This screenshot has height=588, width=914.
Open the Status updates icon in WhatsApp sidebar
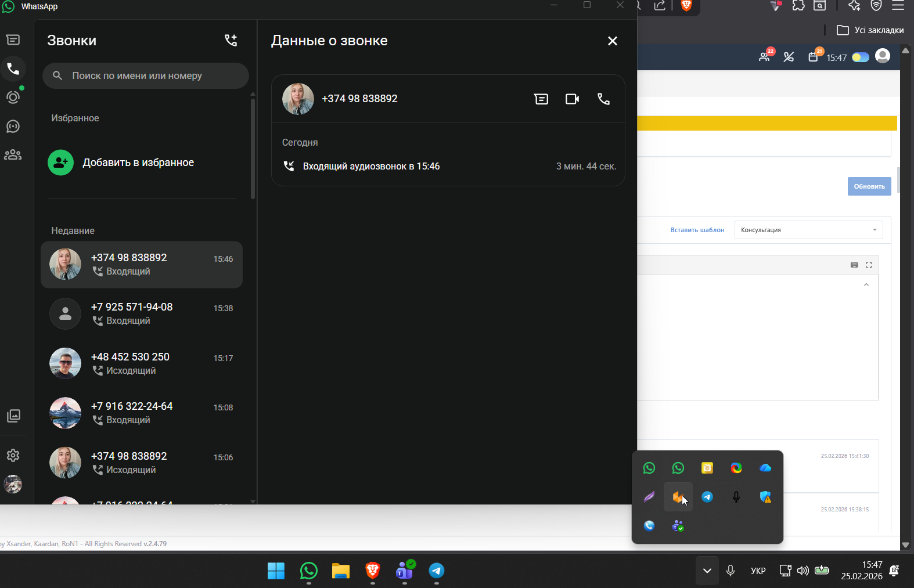point(13,97)
